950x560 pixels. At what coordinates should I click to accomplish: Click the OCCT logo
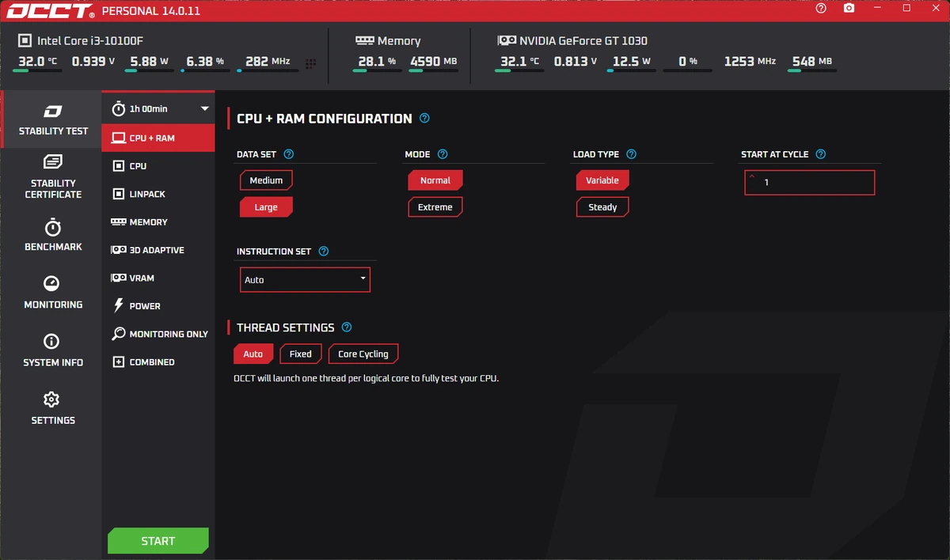pos(51,11)
